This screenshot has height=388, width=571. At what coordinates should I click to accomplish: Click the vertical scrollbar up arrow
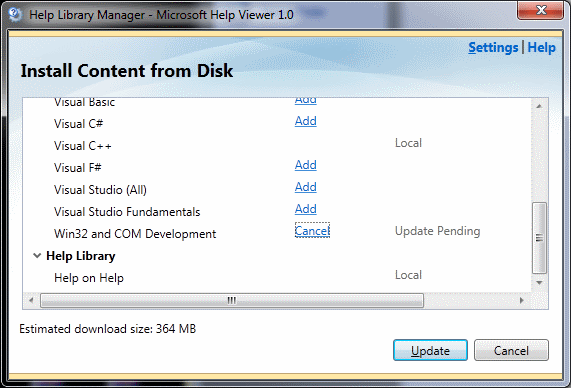pos(539,106)
